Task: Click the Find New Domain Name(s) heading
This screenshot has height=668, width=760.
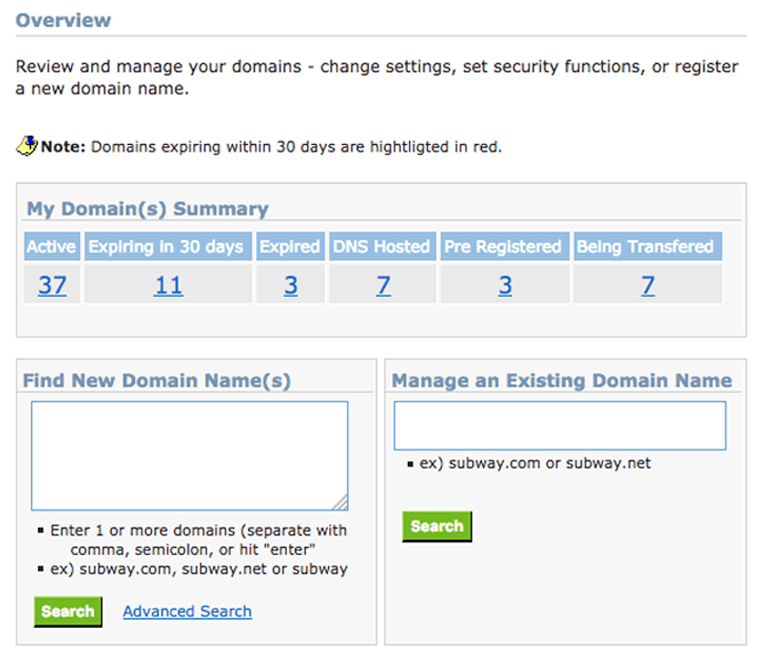Action: pyautogui.click(x=157, y=381)
